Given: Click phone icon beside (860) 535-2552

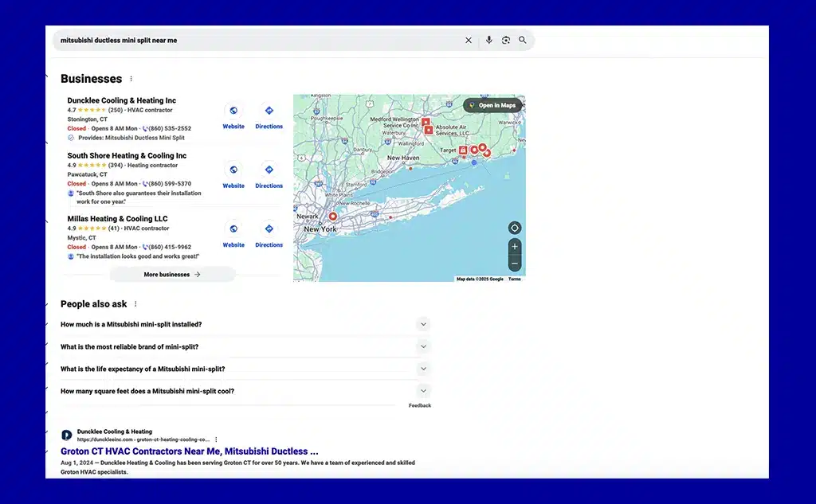Looking at the screenshot, I should click(x=145, y=128).
